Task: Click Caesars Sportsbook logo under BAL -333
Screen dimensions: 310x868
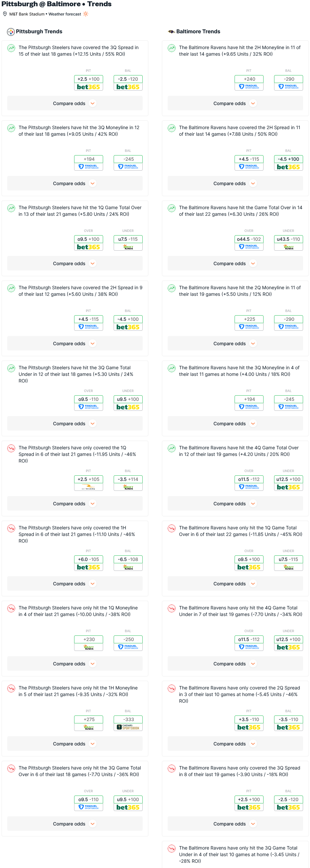Action: tap(128, 727)
